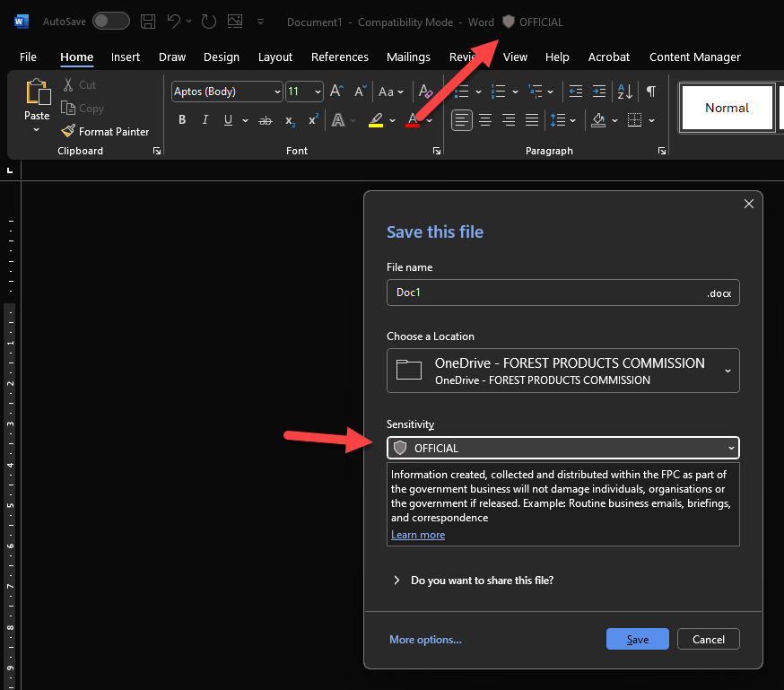Select Justify alignment

pos(532,120)
